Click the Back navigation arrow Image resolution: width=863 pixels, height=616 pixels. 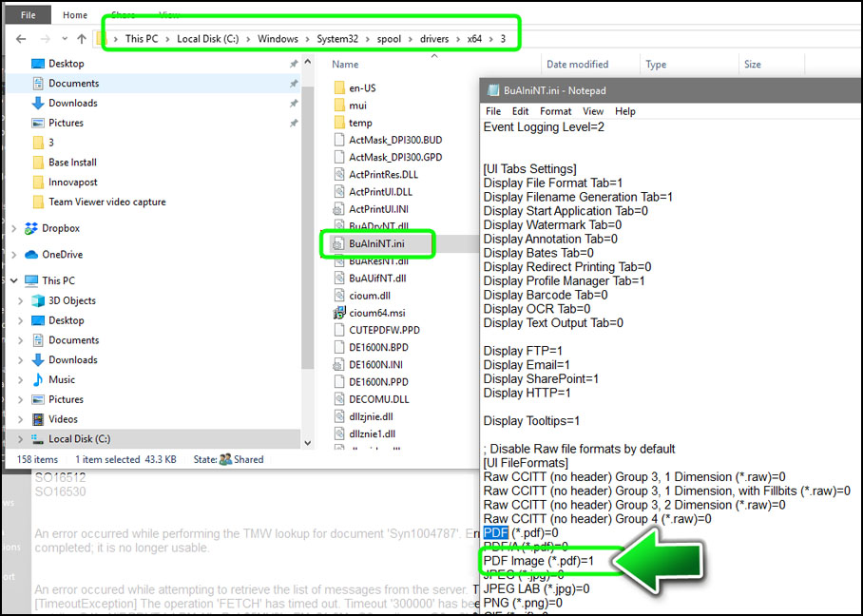(21, 39)
